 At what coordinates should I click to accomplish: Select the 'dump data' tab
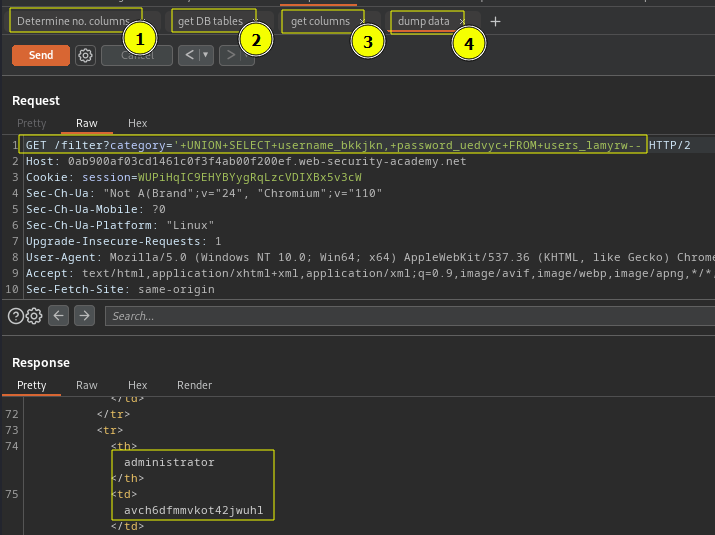[x=423, y=21]
